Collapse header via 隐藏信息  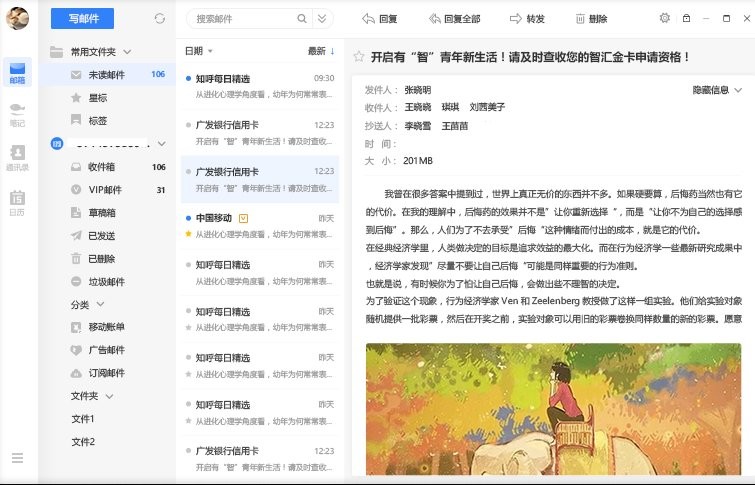tap(716, 90)
